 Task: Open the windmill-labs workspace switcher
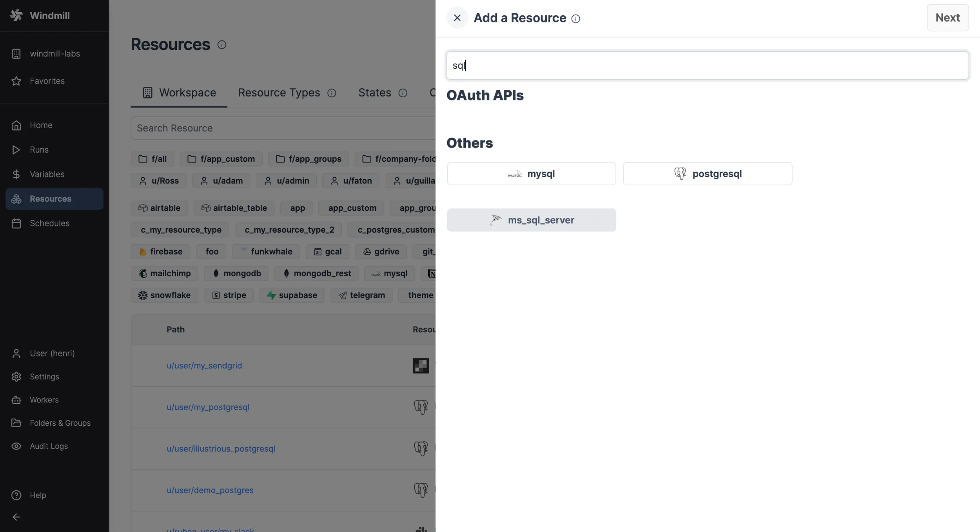54,54
